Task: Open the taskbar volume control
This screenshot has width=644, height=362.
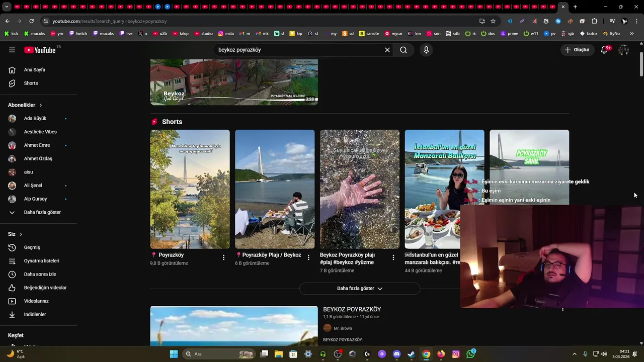Action: 604,354
